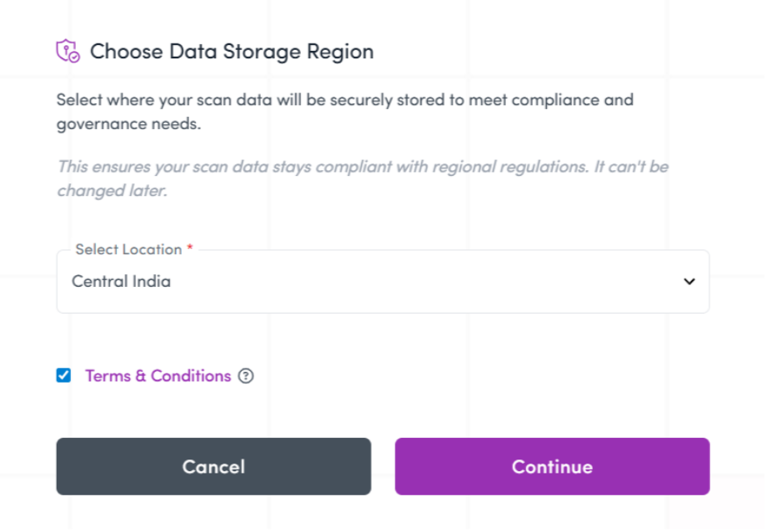
Task: Click empty area inside the location input box
Action: coord(434,284)
